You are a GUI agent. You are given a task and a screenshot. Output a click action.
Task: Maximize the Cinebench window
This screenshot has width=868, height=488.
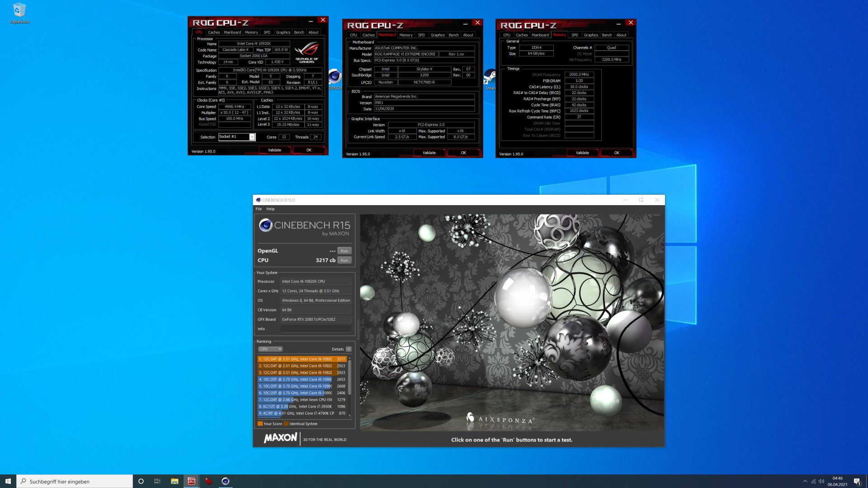(641, 200)
